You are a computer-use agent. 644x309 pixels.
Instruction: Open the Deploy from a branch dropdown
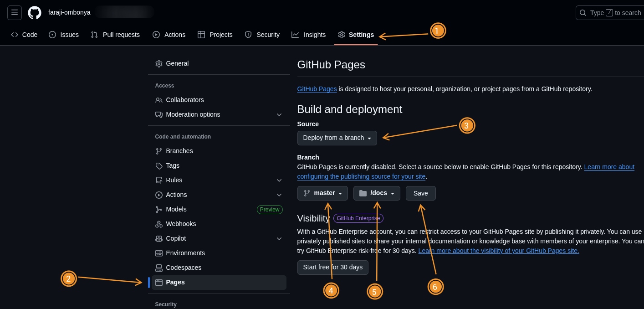click(337, 138)
